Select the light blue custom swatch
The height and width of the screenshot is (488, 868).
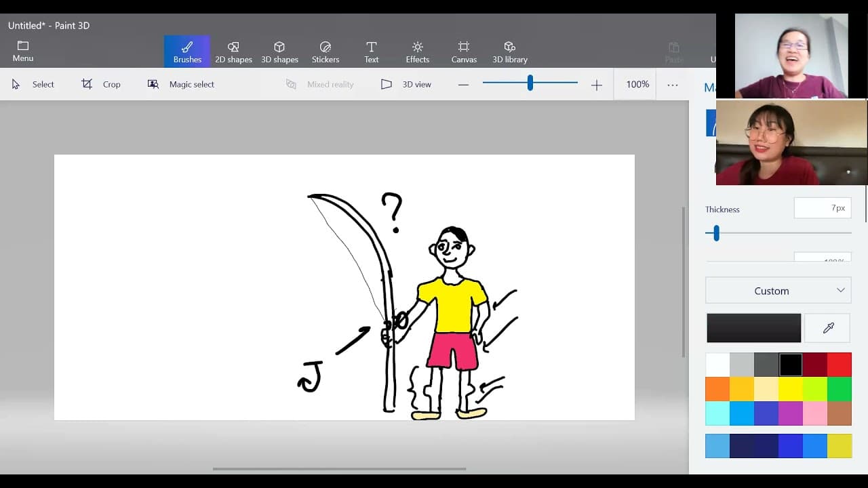coord(717,446)
